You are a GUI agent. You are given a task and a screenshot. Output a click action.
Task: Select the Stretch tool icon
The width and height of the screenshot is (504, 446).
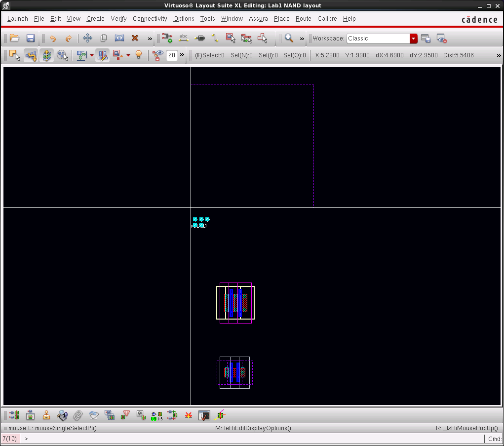click(119, 38)
